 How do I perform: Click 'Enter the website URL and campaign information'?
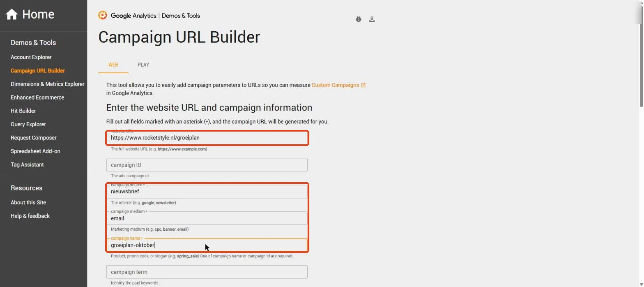[x=209, y=108]
